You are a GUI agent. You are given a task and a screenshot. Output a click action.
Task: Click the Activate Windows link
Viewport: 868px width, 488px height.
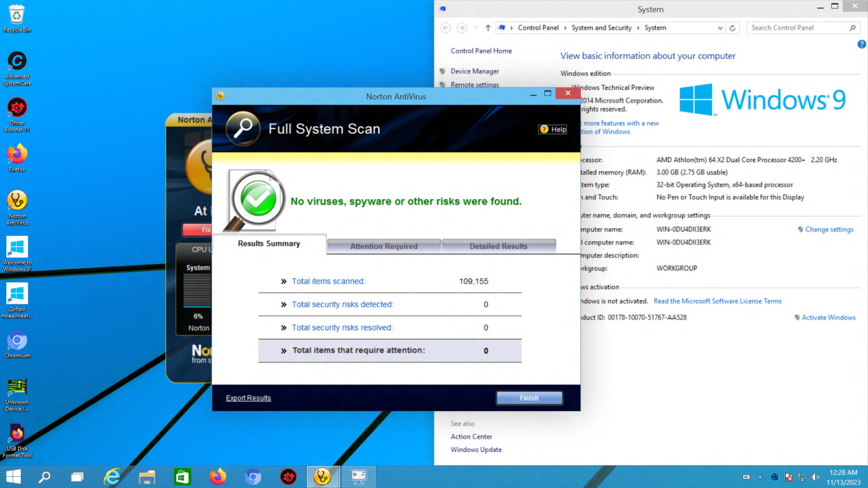(828, 317)
